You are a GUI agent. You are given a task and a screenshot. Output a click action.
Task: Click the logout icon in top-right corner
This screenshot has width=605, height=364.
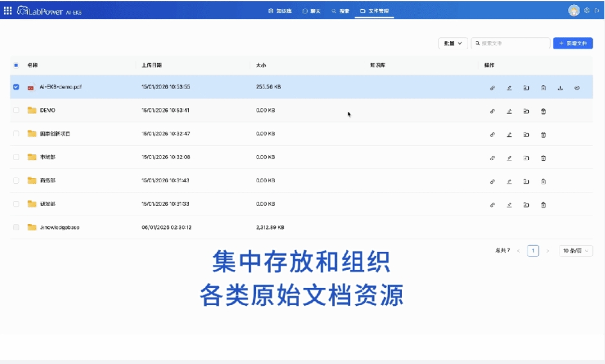[x=597, y=10]
